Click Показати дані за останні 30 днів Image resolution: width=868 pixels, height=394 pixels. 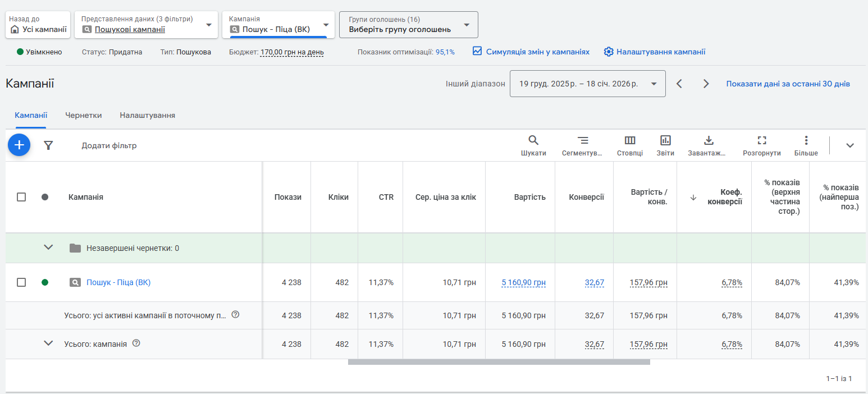click(x=788, y=84)
